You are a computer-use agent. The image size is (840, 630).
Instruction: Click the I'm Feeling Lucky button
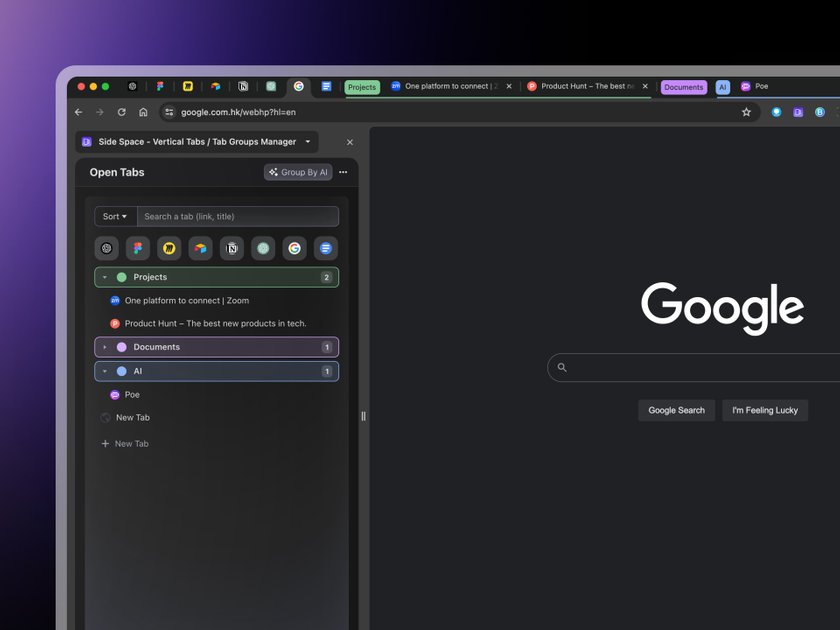click(765, 410)
